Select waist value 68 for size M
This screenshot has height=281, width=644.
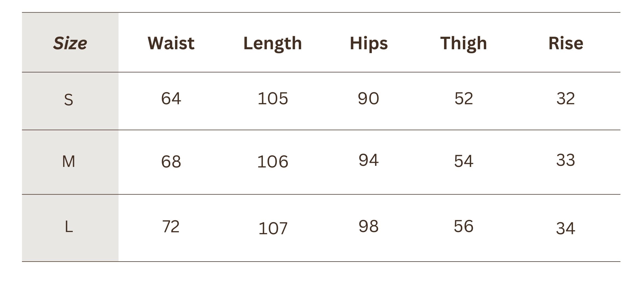pyautogui.click(x=171, y=161)
